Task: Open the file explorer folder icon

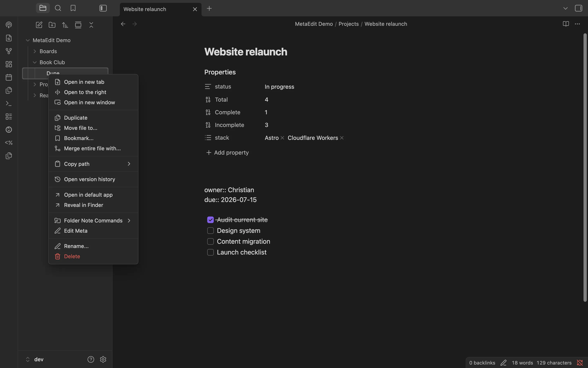Action: tap(43, 8)
